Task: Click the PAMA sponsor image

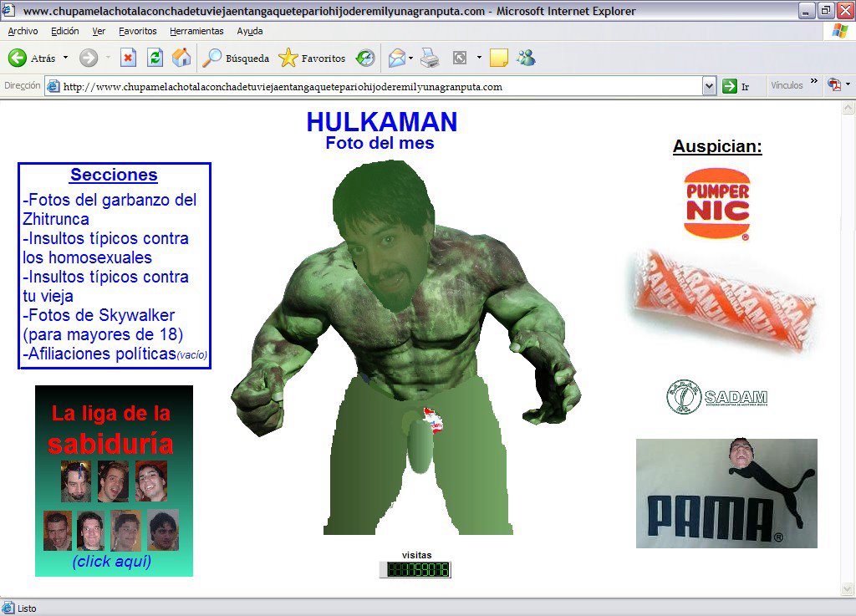Action: [x=726, y=492]
